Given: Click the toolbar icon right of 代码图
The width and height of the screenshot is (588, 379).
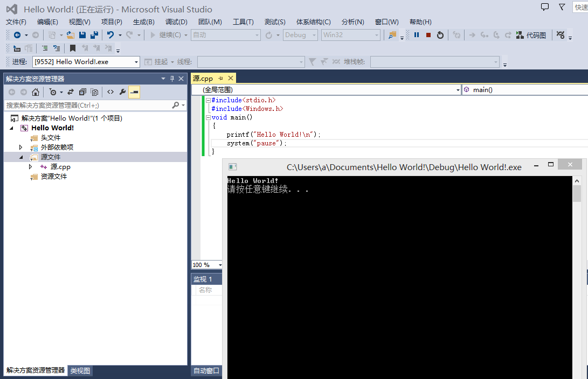Looking at the screenshot, I should (561, 35).
